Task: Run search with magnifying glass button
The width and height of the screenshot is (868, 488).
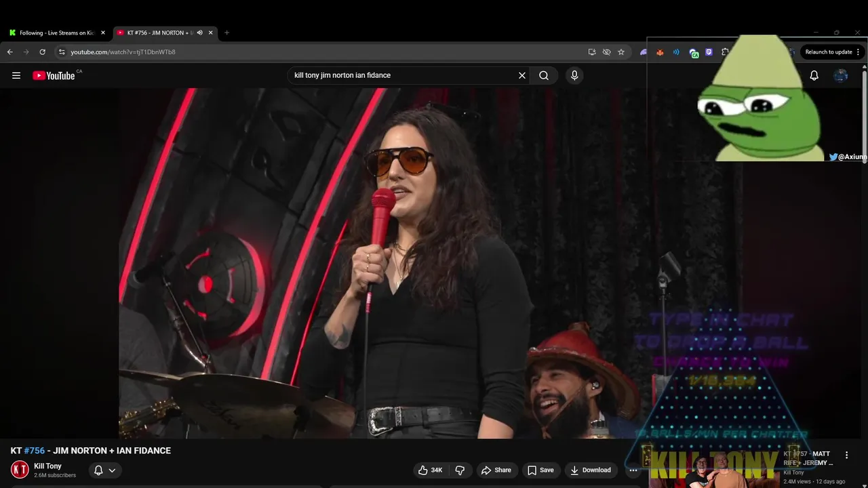Action: [544, 75]
